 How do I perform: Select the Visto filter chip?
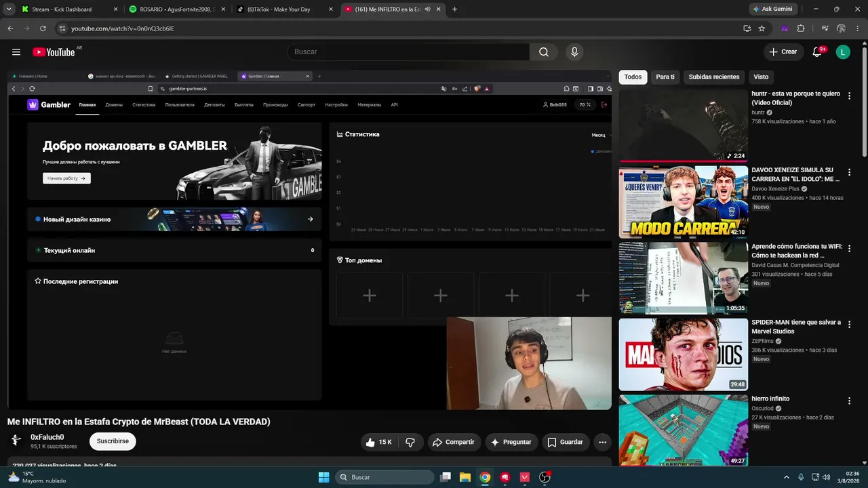click(x=761, y=77)
